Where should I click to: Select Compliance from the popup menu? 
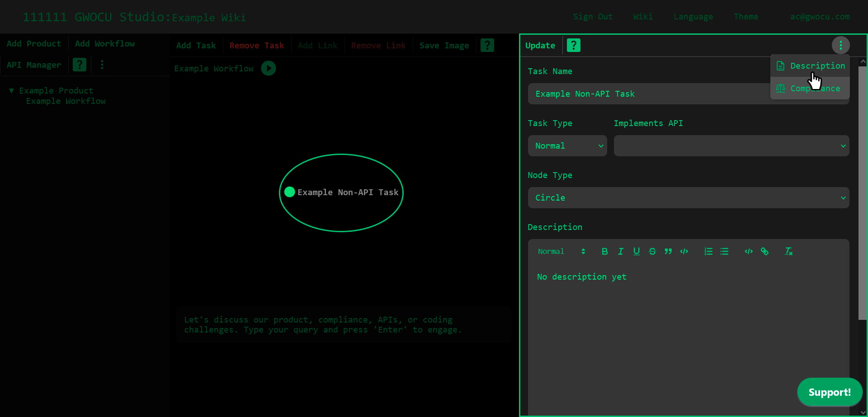point(810,89)
